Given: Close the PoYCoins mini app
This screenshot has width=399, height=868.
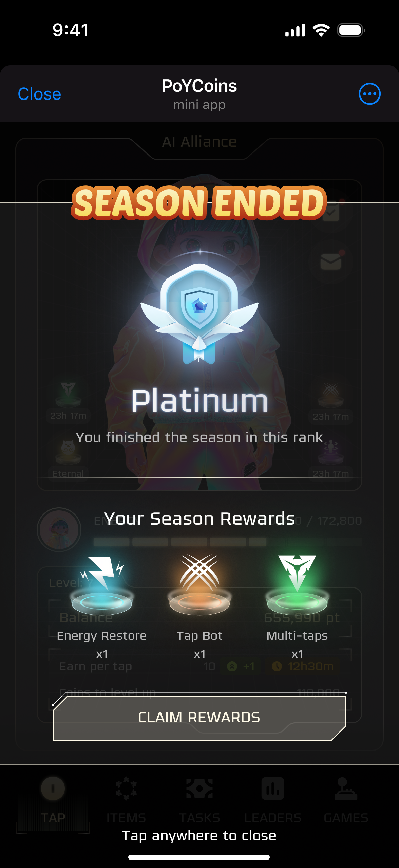Looking at the screenshot, I should 39,94.
